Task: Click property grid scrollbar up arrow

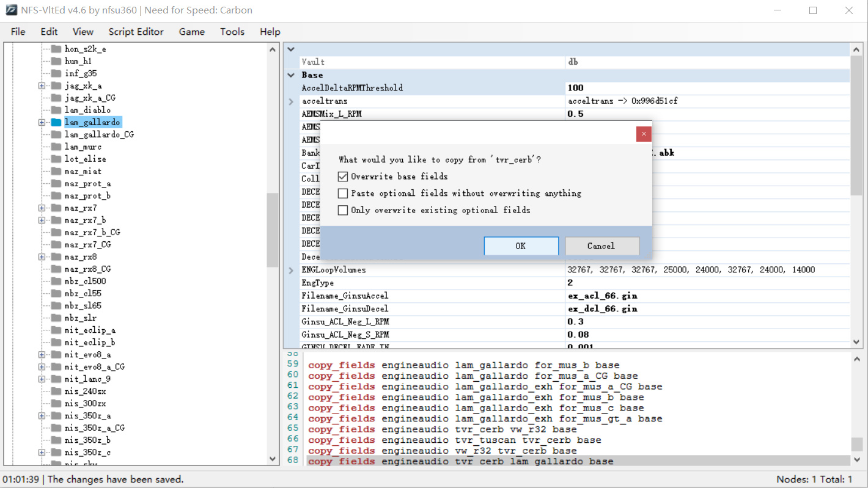Action: coord(856,49)
